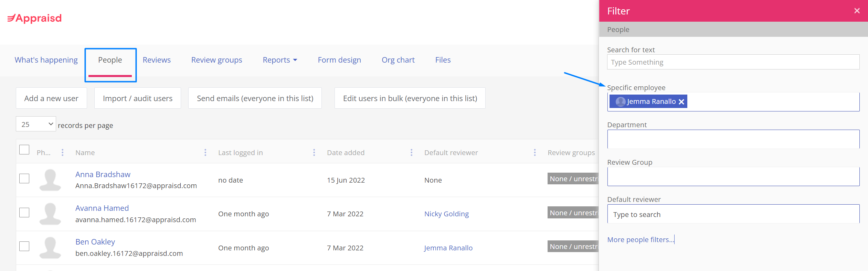Image resolution: width=868 pixels, height=271 pixels.
Task: Open the Department filter dropdown
Action: tap(733, 139)
